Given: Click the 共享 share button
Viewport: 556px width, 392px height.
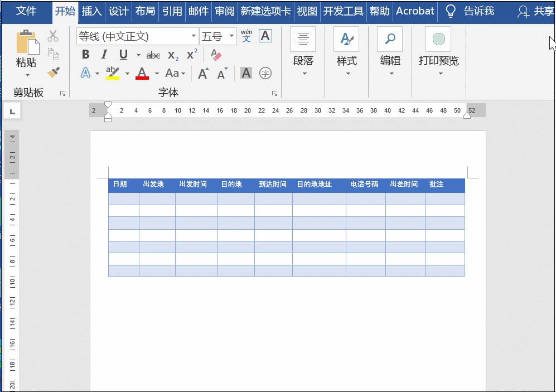Looking at the screenshot, I should (536, 11).
